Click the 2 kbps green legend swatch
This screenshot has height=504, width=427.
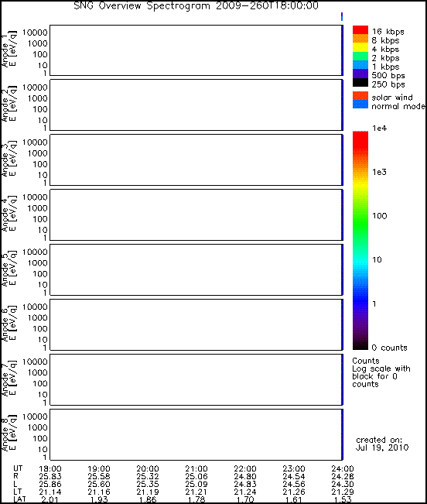pos(360,56)
